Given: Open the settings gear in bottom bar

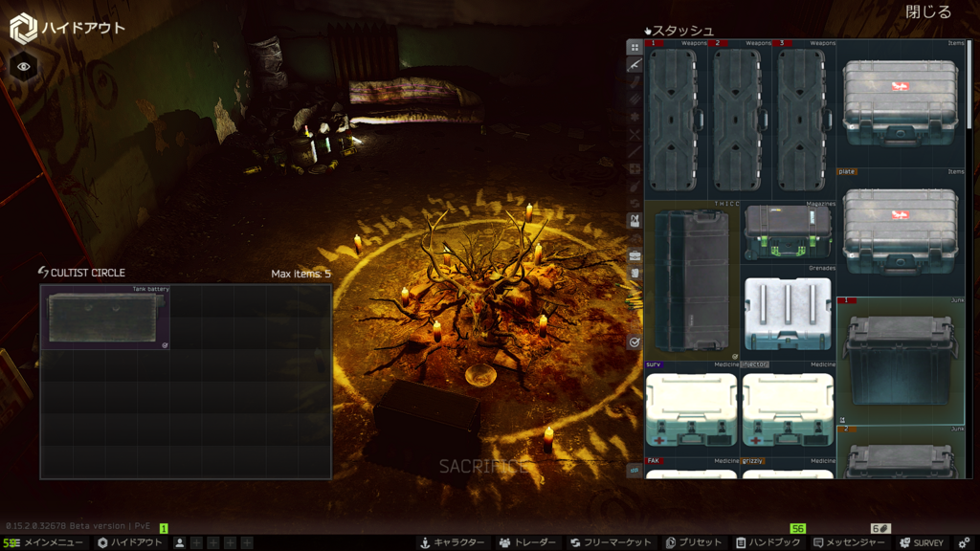Looking at the screenshot, I should click(964, 542).
